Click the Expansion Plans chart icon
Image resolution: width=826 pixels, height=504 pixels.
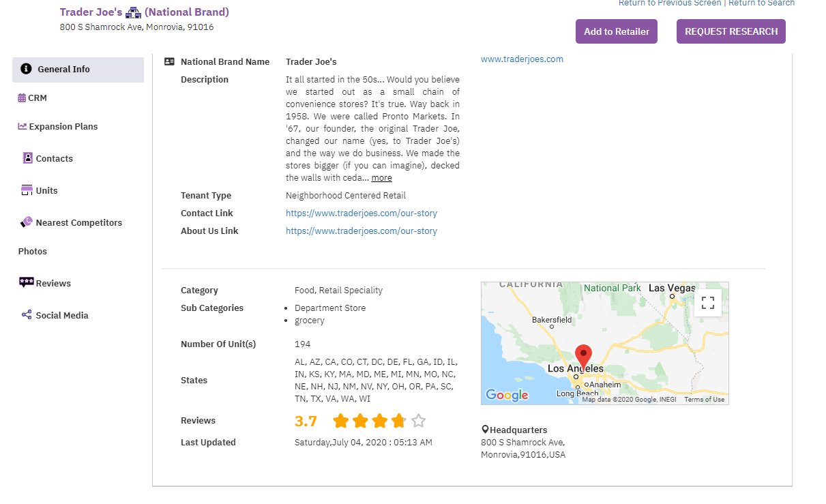23,126
